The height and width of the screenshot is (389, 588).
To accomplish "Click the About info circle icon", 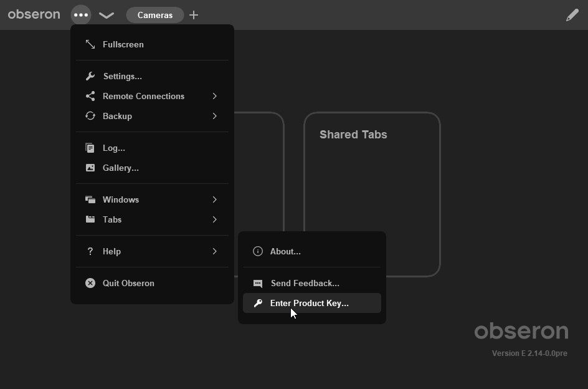I will tap(258, 251).
